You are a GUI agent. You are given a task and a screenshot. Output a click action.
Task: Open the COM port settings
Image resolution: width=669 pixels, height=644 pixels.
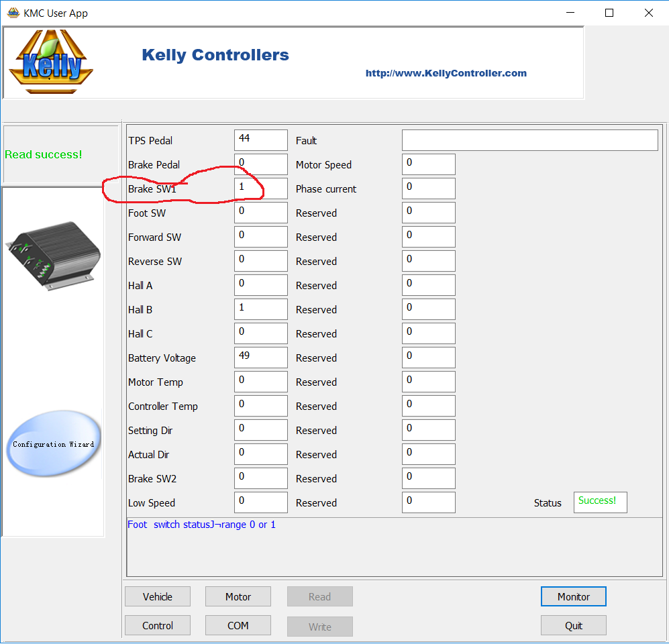tap(238, 626)
